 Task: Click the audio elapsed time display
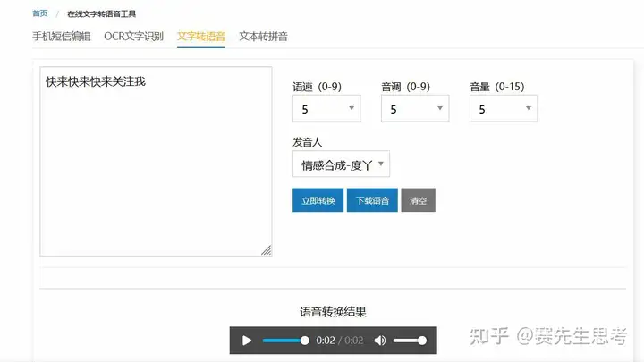[x=326, y=341]
